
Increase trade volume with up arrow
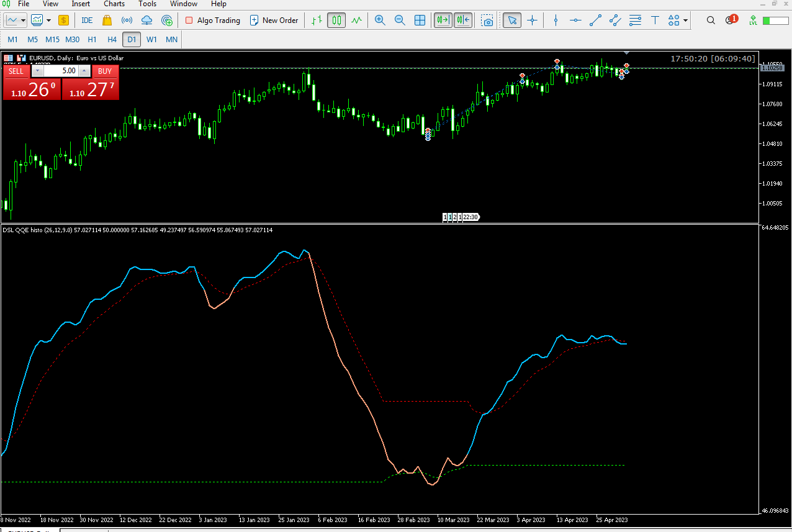pyautogui.click(x=85, y=71)
